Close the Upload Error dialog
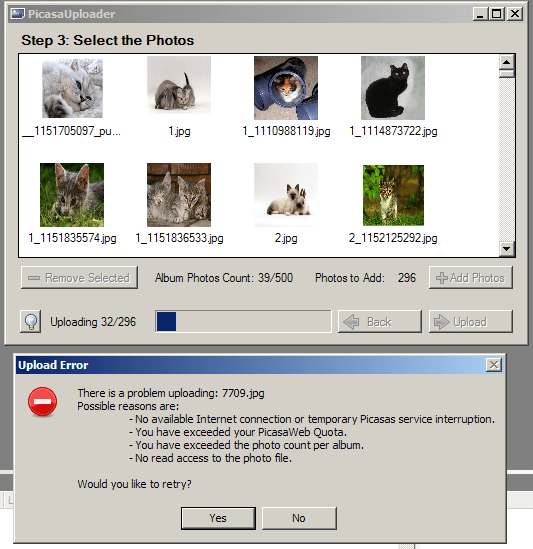Screen dimensions: 533x549 coord(494,365)
